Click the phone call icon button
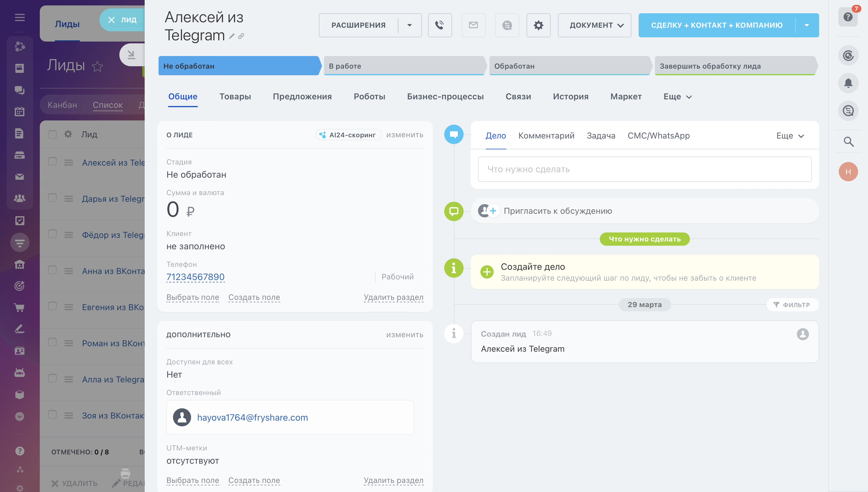This screenshot has height=492, width=868. (x=440, y=25)
